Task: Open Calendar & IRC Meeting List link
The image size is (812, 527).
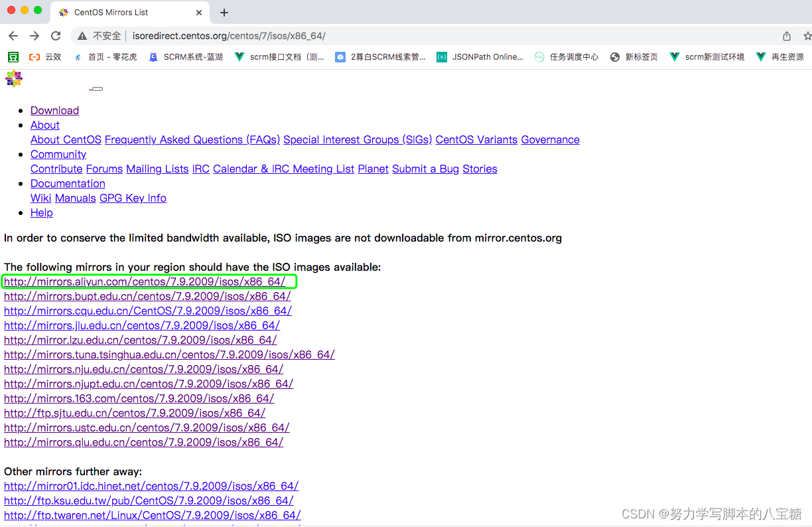Action: (283, 169)
